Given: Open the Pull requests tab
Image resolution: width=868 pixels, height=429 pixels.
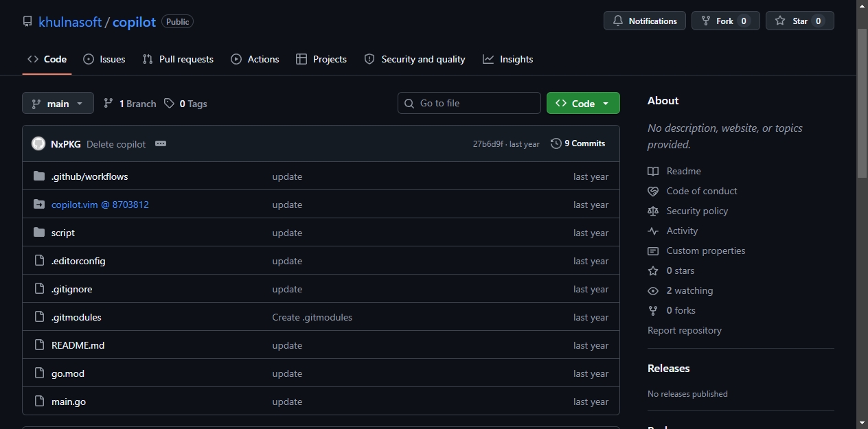Looking at the screenshot, I should click(178, 60).
